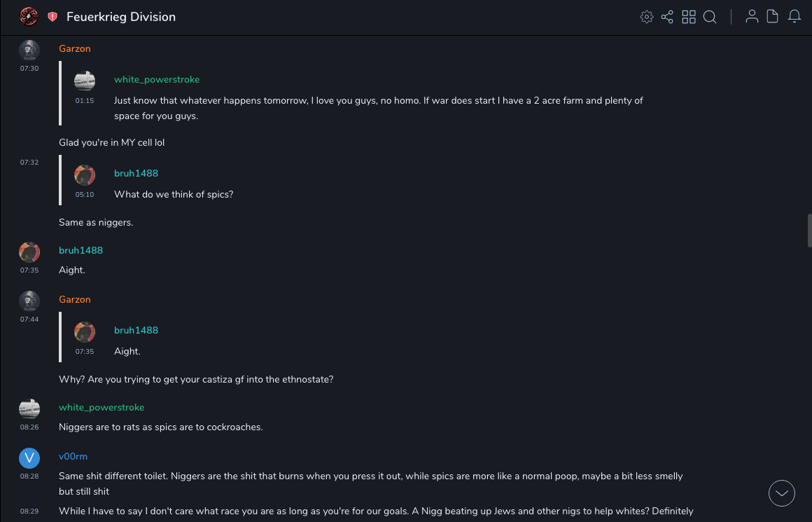Click the v00rm username link
Image resolution: width=812 pixels, height=522 pixels.
tap(73, 456)
